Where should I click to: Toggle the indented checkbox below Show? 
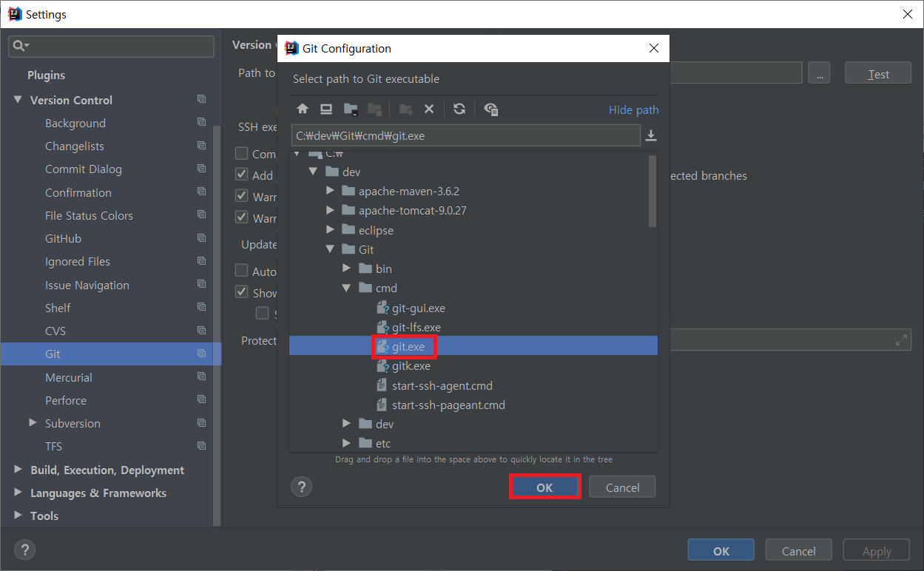tap(262, 313)
